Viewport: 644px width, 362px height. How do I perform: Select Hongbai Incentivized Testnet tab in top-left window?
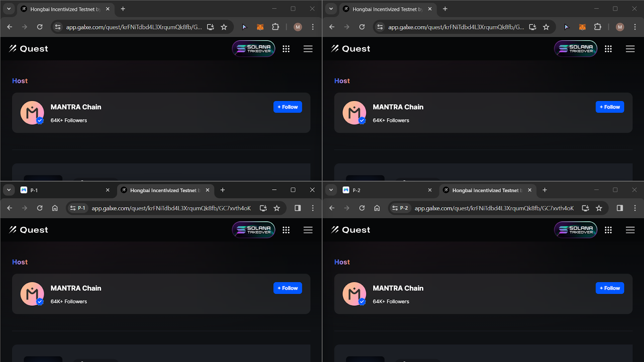(x=65, y=9)
